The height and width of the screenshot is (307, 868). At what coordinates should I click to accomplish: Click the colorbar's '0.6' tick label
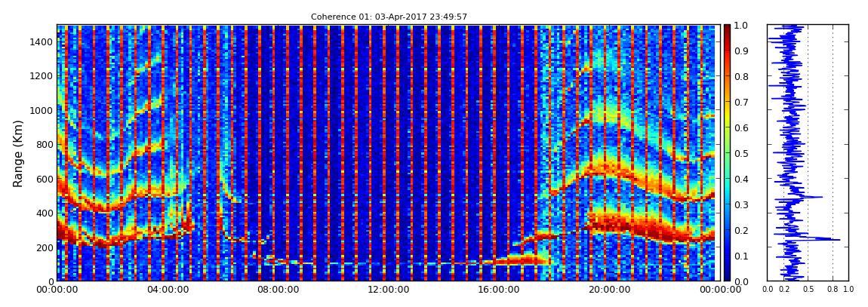click(742, 127)
